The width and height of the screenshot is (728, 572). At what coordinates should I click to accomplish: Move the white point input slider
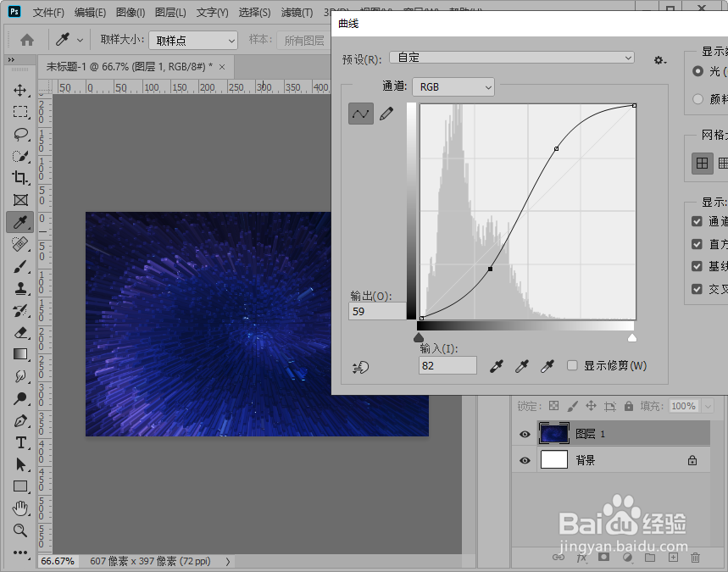coord(632,337)
